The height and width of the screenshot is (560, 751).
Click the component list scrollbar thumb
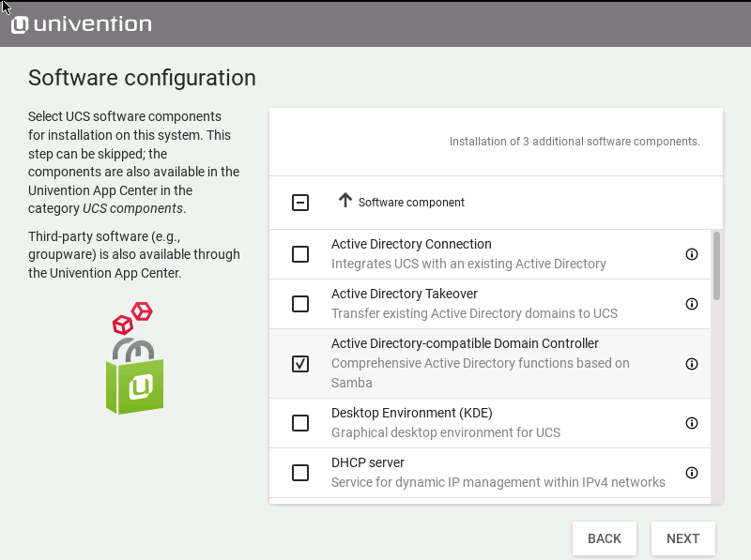tap(716, 265)
